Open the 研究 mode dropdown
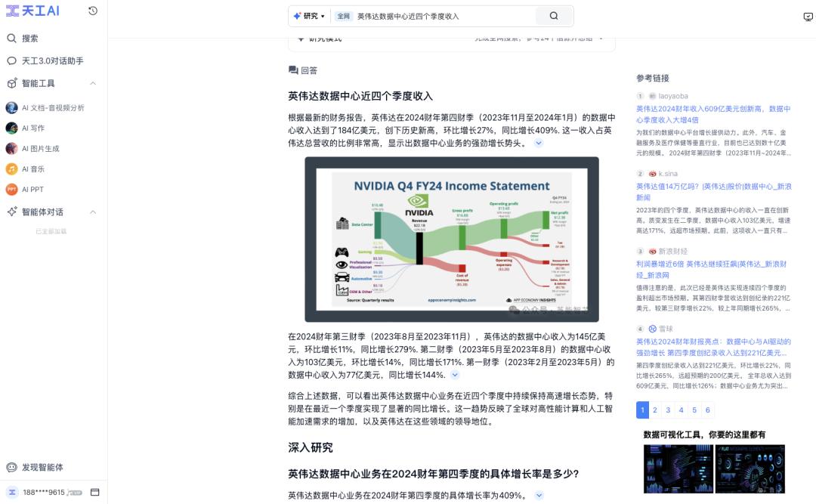 click(x=309, y=16)
